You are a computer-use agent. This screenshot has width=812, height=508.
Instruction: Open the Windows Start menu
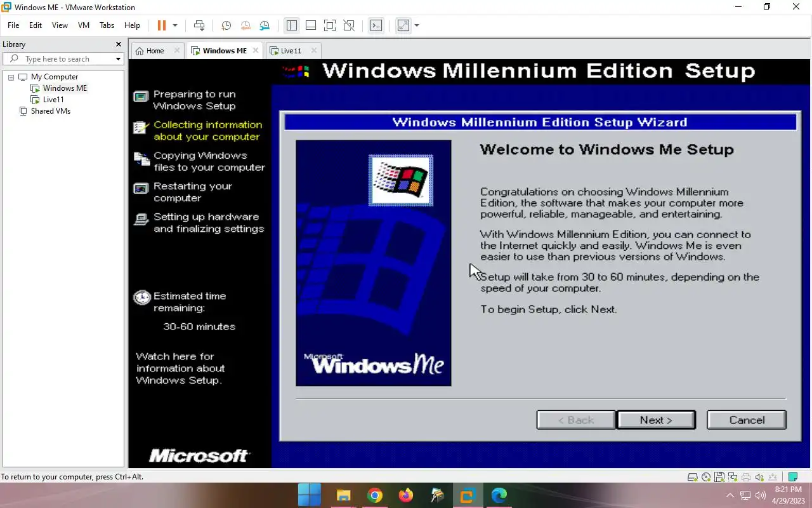coord(310,495)
